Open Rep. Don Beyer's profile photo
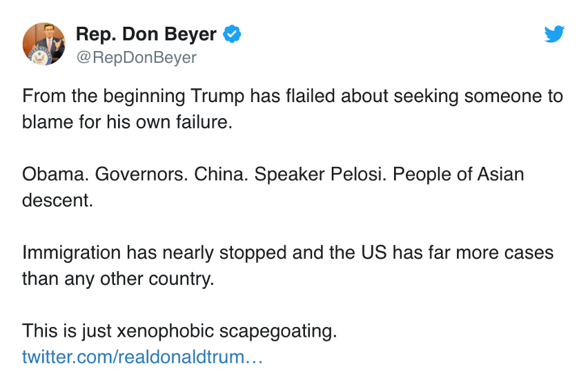 coord(44,44)
